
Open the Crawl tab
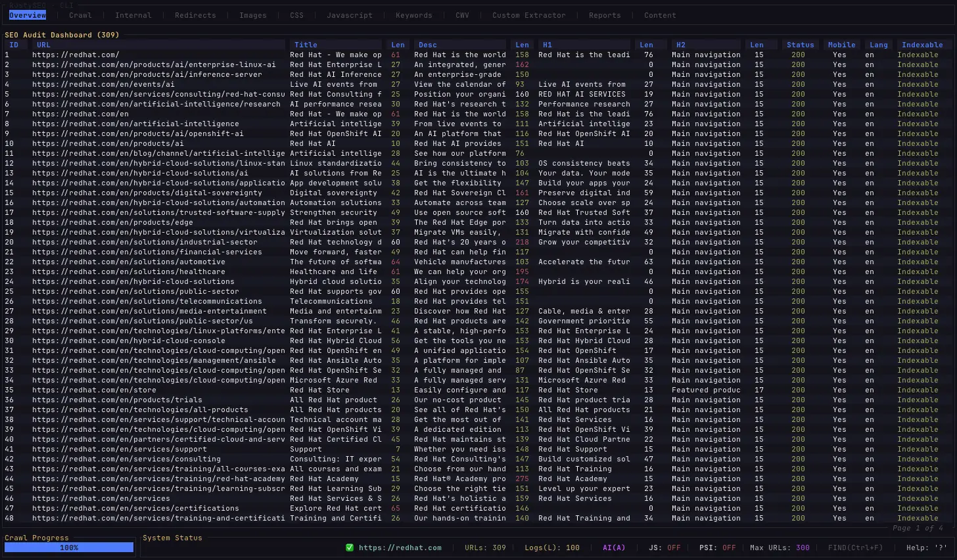pyautogui.click(x=80, y=15)
